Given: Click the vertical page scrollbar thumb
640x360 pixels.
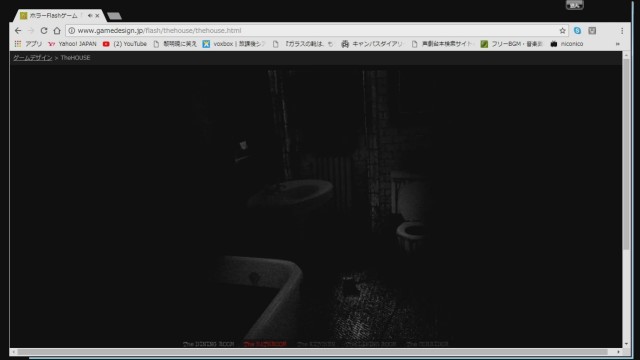Looking at the screenshot, I should click(626, 154).
